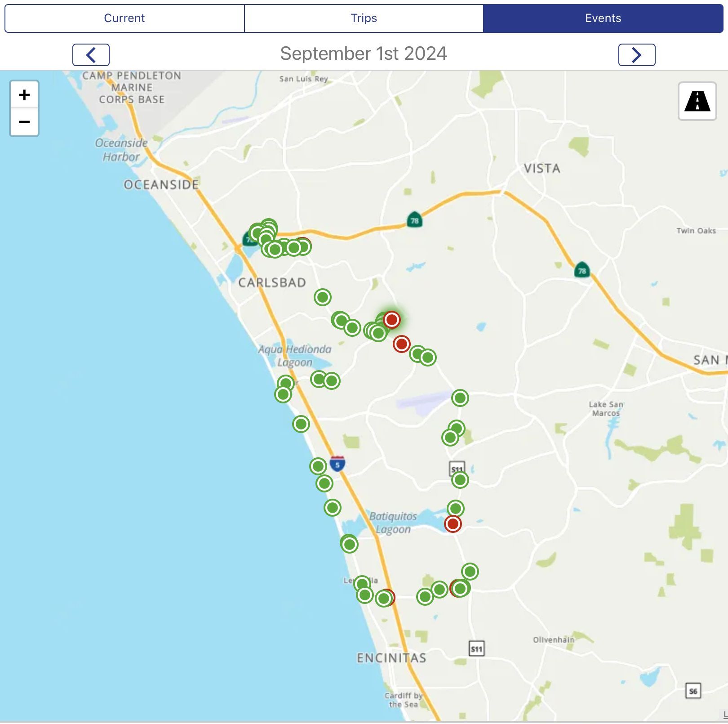
Task: Zoom in on the map
Action: [24, 95]
